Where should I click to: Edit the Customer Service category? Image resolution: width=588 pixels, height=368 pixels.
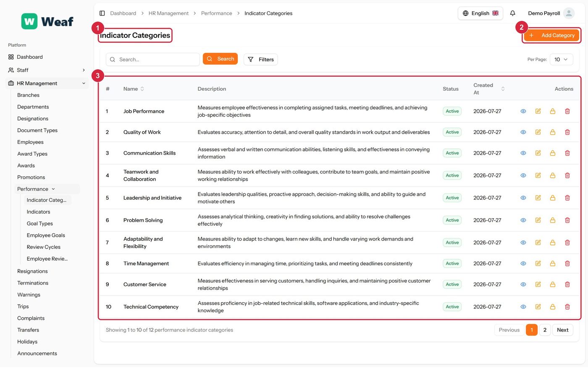tap(538, 284)
